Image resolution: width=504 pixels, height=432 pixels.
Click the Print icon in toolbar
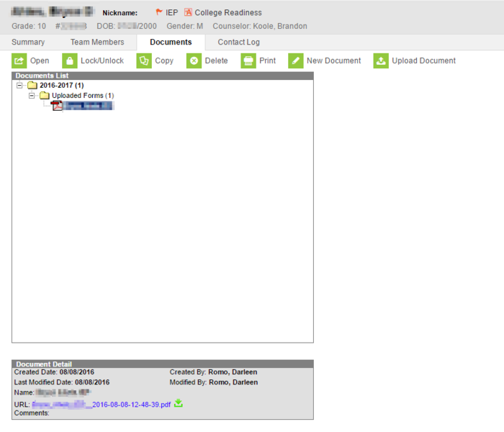coord(248,61)
